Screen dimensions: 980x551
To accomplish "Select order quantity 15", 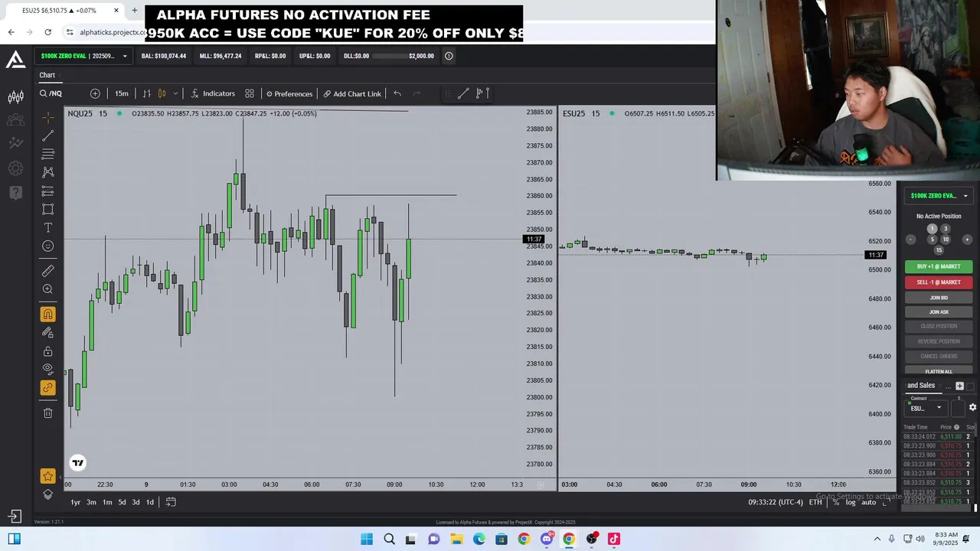I will [x=939, y=250].
